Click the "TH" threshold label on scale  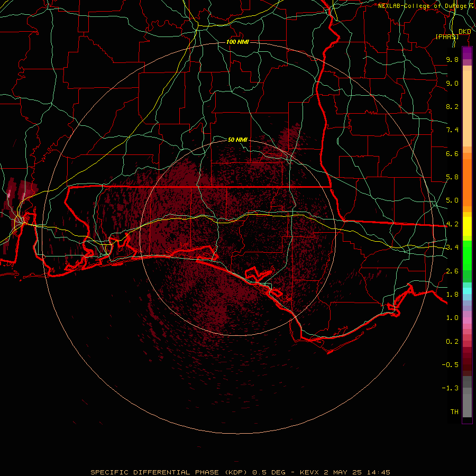[x=454, y=412]
